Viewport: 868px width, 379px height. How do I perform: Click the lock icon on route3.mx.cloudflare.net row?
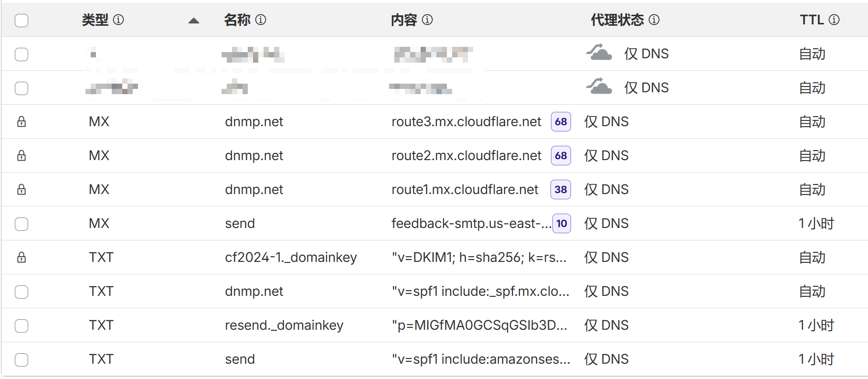pos(21,121)
